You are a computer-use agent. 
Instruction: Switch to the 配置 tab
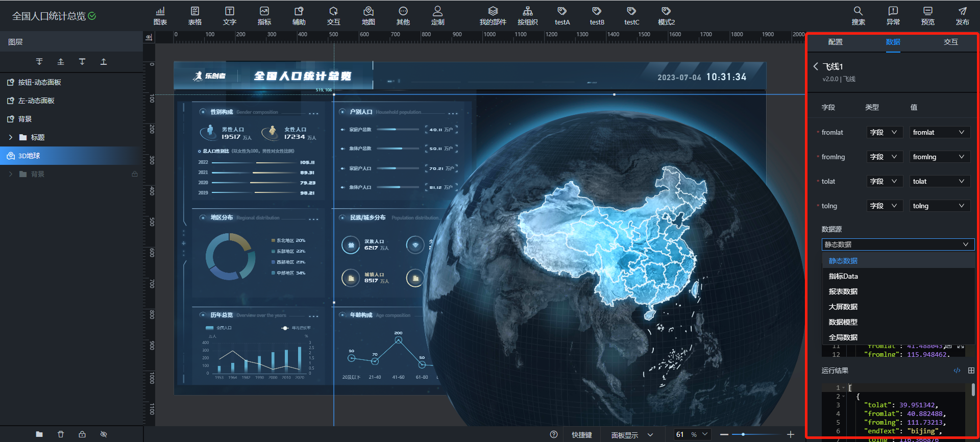tap(835, 42)
